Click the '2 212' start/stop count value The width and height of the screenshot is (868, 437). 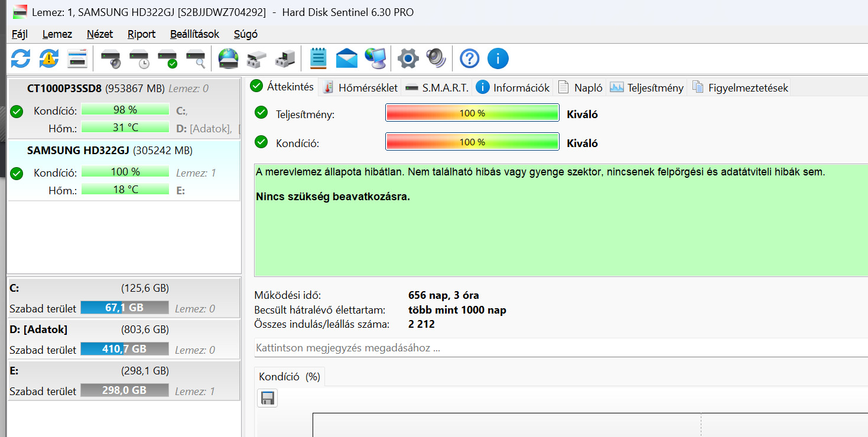point(421,324)
